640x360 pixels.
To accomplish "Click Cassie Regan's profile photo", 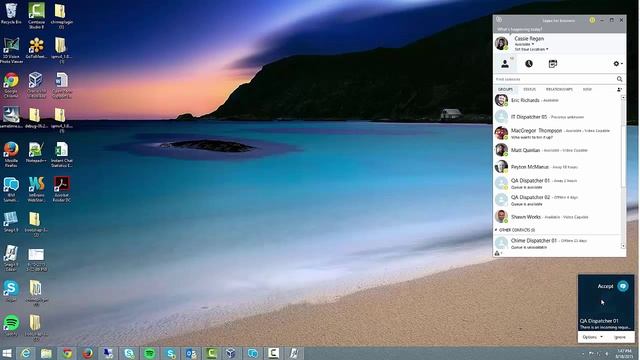I will click(x=502, y=43).
